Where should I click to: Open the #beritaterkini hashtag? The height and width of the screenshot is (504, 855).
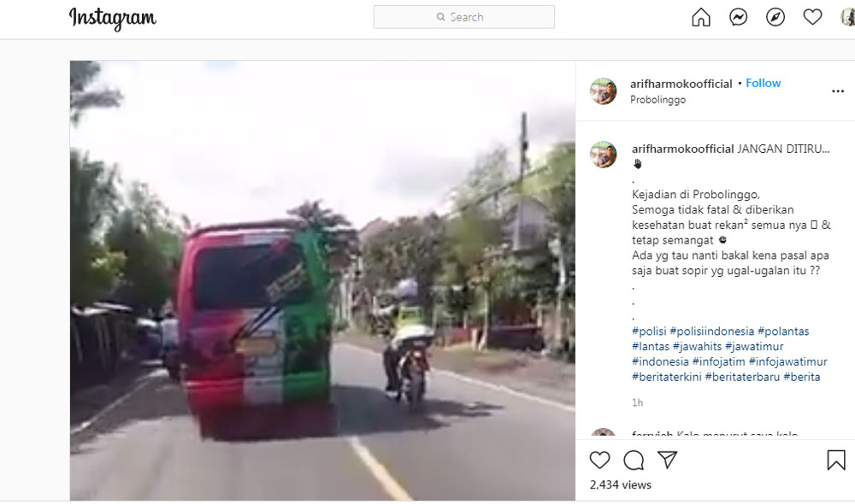click(x=666, y=377)
